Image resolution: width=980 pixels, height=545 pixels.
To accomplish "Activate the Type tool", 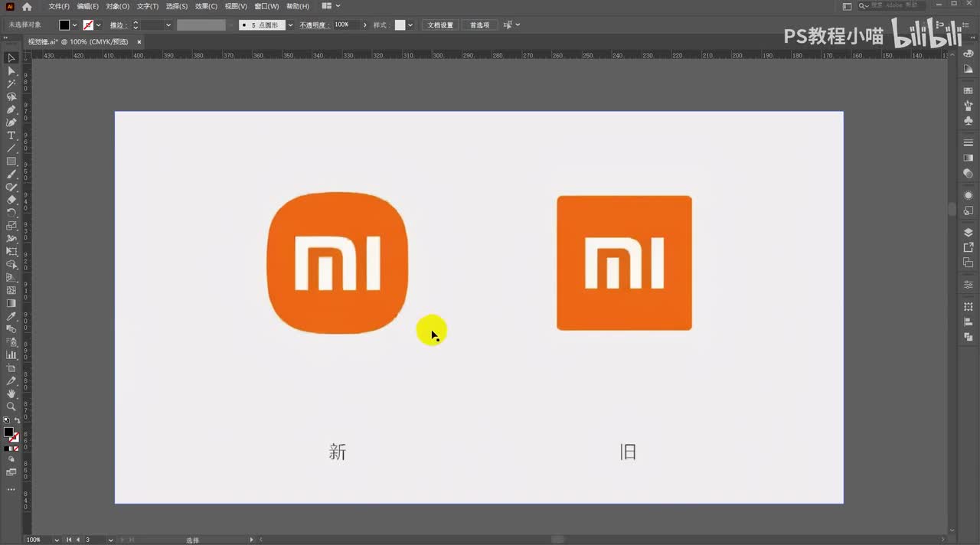I will pos(11,135).
